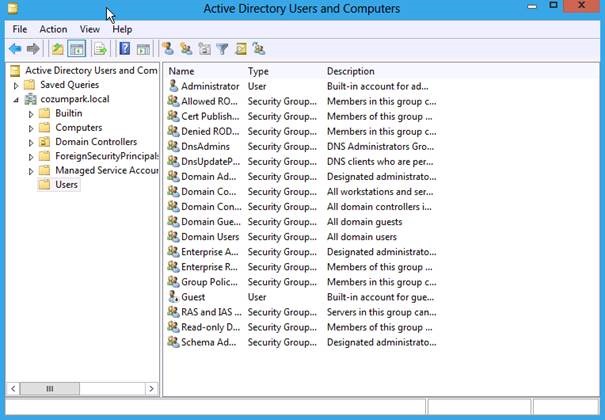This screenshot has height=420, width=605.
Task: Select the Enterprise A... group name
Action: click(210, 252)
